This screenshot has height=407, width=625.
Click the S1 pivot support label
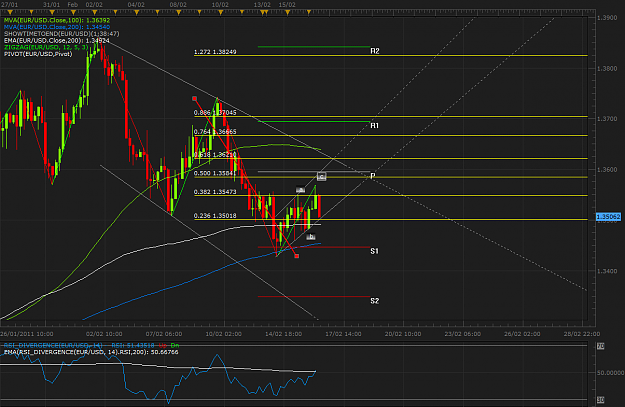click(374, 251)
